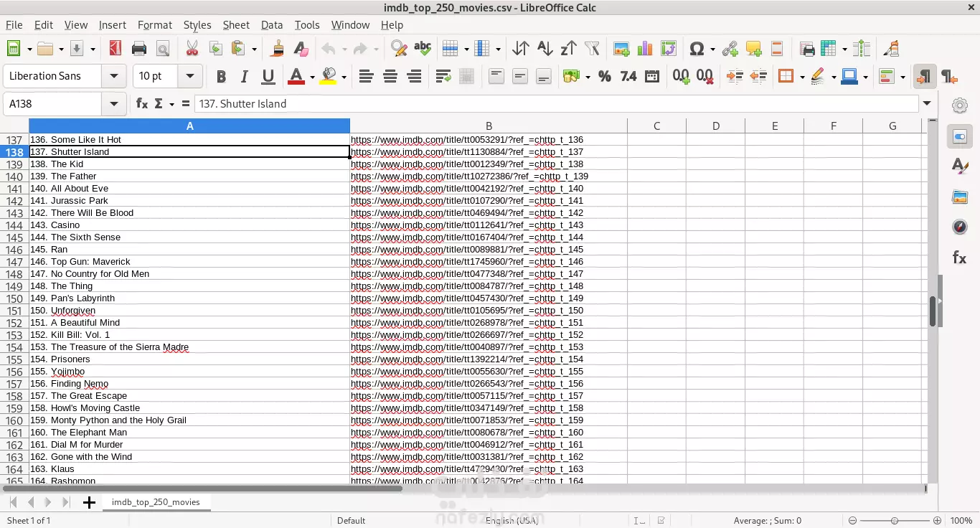Toggle sidebar Properties panel
The height and width of the screenshot is (528, 980).
[x=960, y=136]
